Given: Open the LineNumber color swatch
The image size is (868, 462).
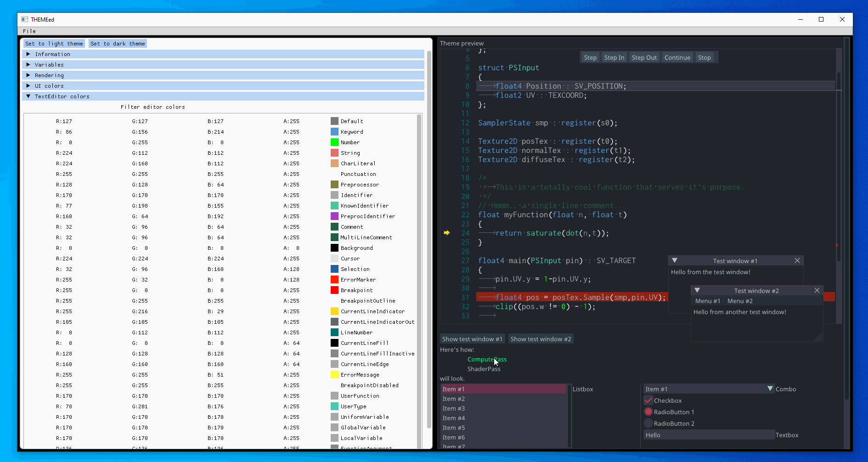Looking at the screenshot, I should click(x=334, y=332).
